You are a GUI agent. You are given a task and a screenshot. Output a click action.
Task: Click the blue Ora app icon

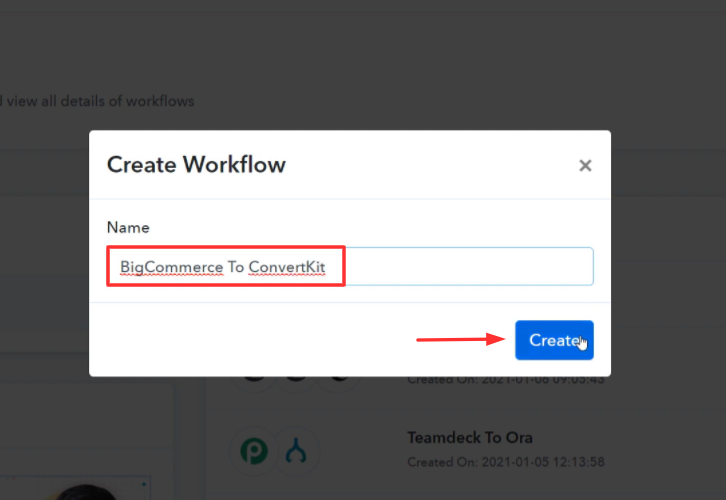(x=296, y=451)
